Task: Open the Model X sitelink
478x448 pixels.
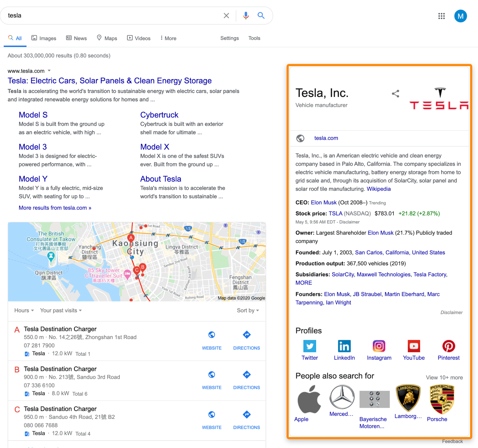Action: [155, 147]
